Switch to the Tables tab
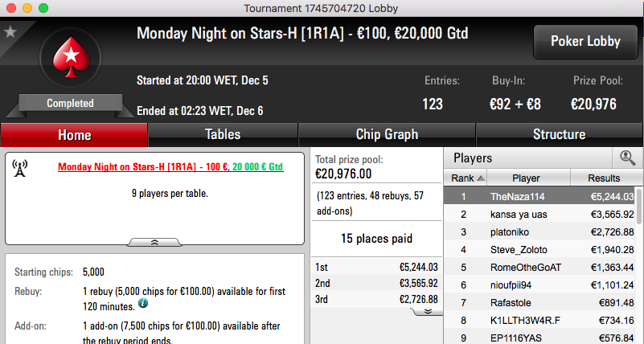Image resolution: width=644 pixels, height=344 pixels. pos(223,135)
